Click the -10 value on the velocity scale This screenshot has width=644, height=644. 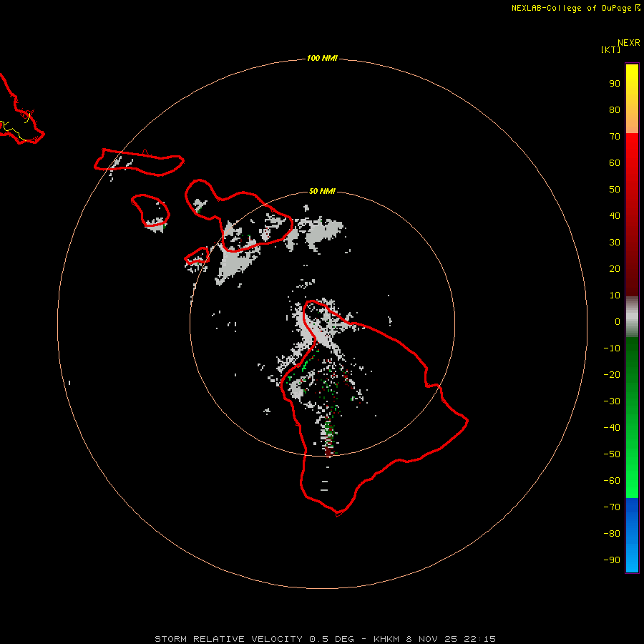tap(612, 348)
